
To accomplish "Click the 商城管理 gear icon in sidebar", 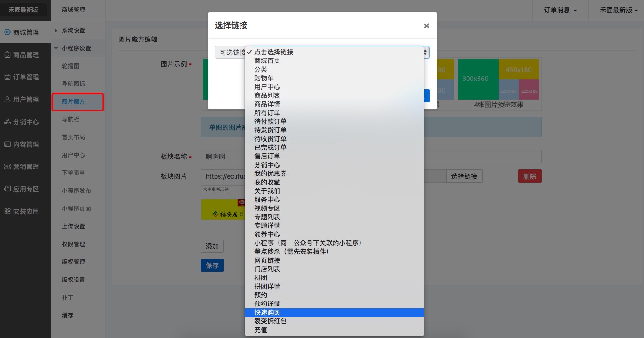I will pyautogui.click(x=7, y=32).
